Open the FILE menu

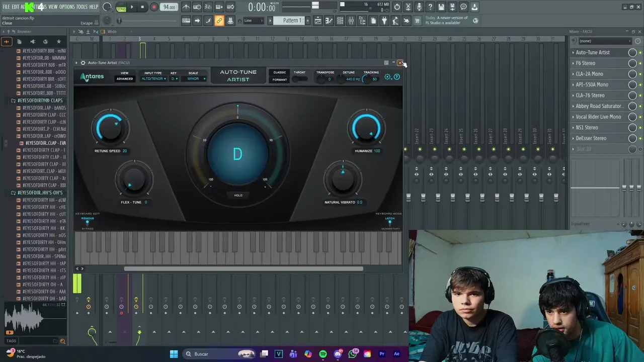[x=6, y=7]
